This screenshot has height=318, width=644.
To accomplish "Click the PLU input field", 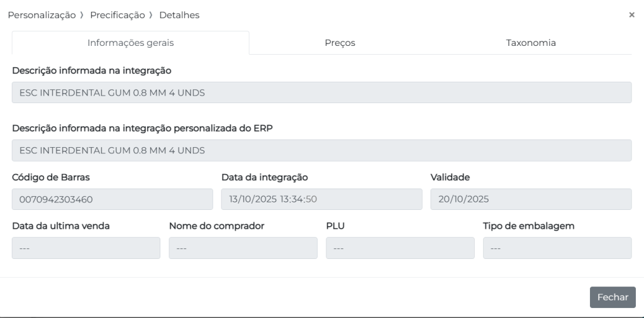I will coord(400,248).
